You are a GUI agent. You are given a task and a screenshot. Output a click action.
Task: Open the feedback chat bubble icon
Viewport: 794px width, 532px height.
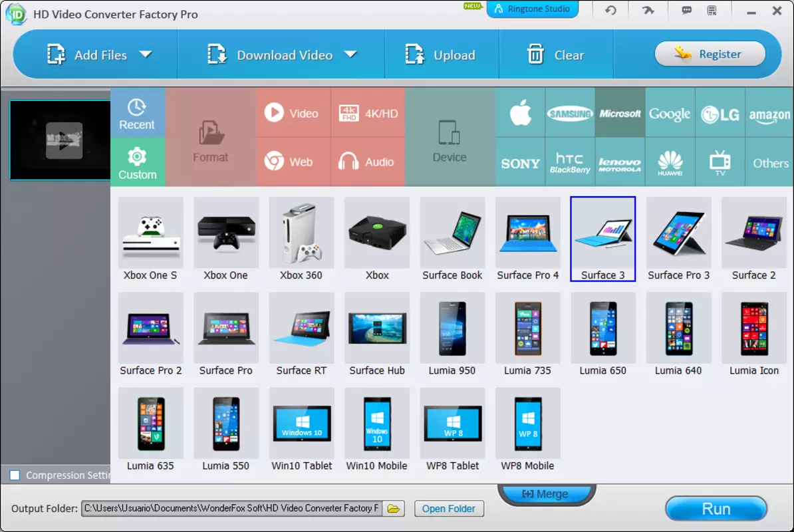click(686, 10)
